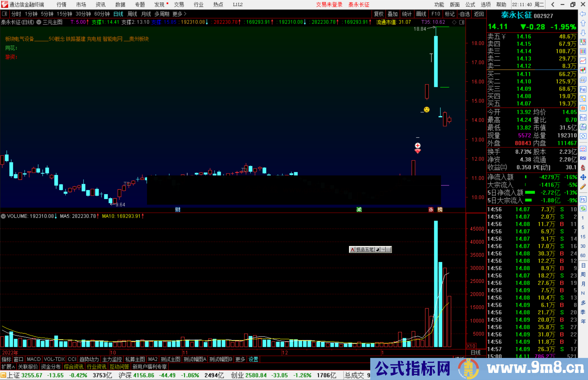Open the colored quote table sidebar icon
Image resolution: width=588 pixels, height=380 pixels.
pos(583,51)
